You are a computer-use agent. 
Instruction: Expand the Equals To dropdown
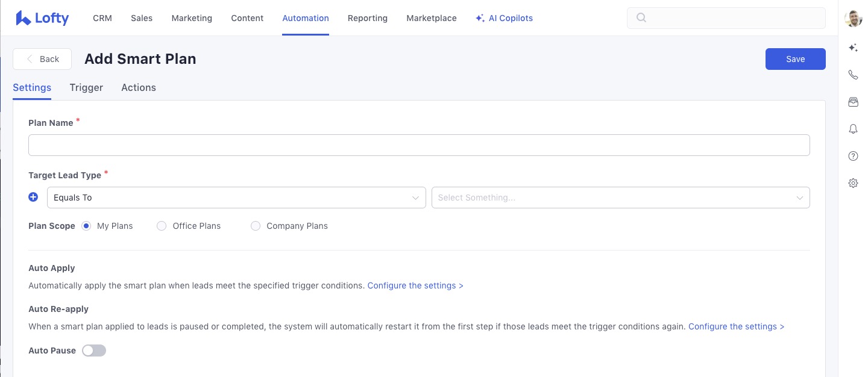[236, 198]
